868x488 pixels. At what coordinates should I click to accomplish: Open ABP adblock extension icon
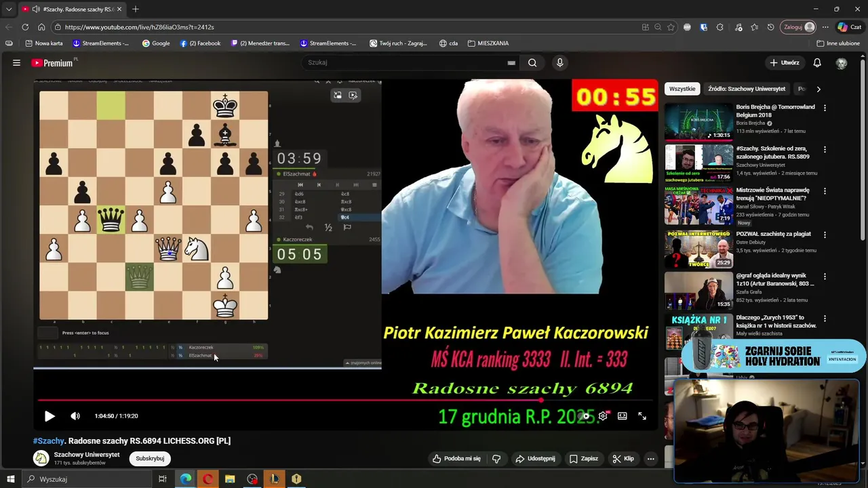[x=687, y=27]
